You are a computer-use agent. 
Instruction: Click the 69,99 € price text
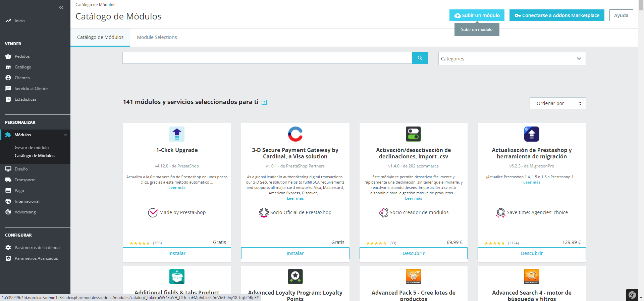pyautogui.click(x=454, y=242)
